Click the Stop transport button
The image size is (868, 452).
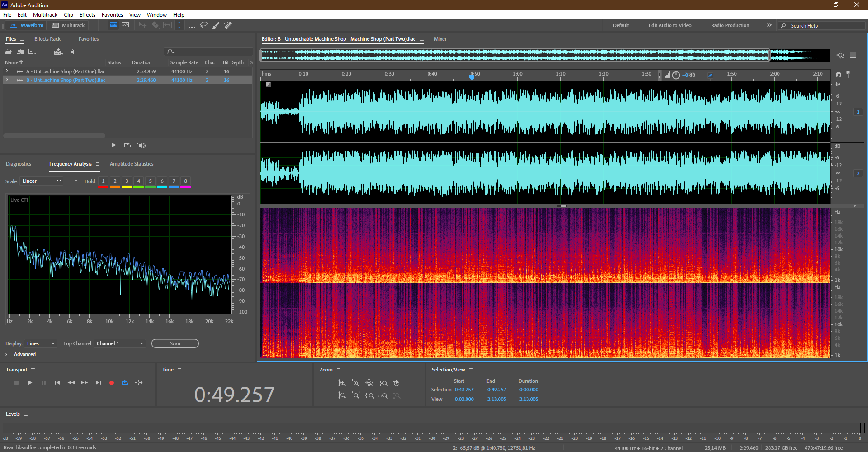pyautogui.click(x=16, y=383)
